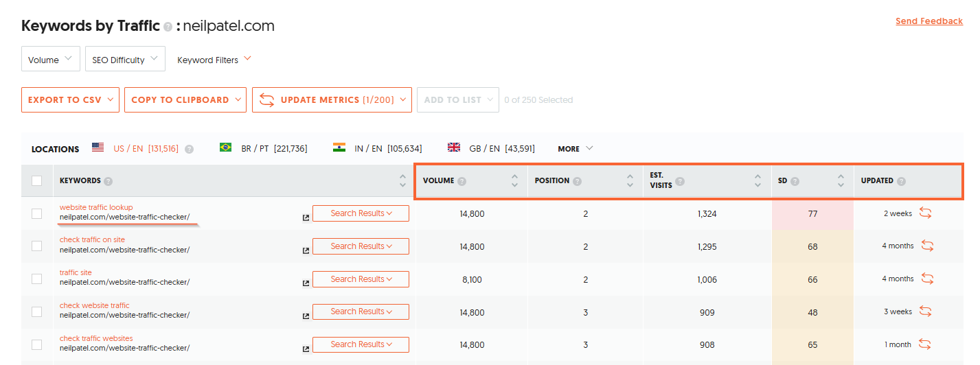The image size is (980, 365).
Task: Open external link icon for 'check website traffic'
Action: (x=306, y=316)
